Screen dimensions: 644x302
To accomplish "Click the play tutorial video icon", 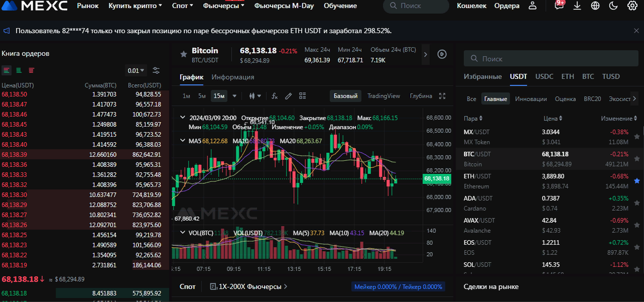I will [x=442, y=54].
